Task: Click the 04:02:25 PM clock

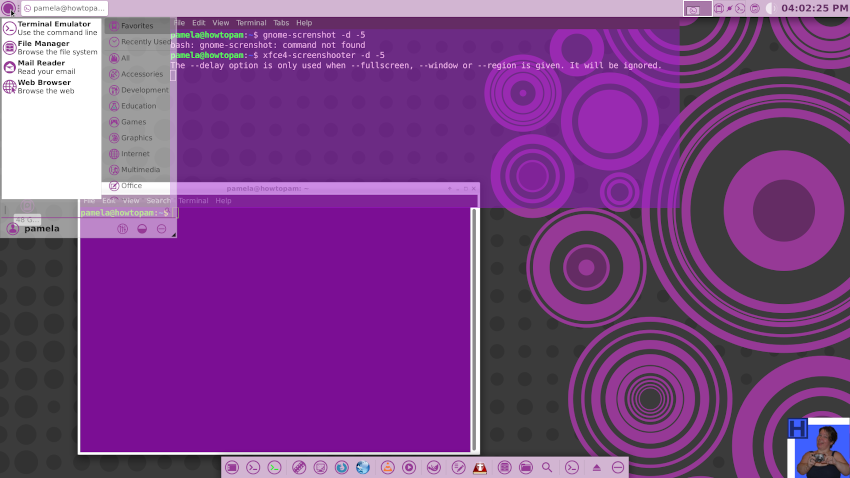Action: pyautogui.click(x=815, y=8)
